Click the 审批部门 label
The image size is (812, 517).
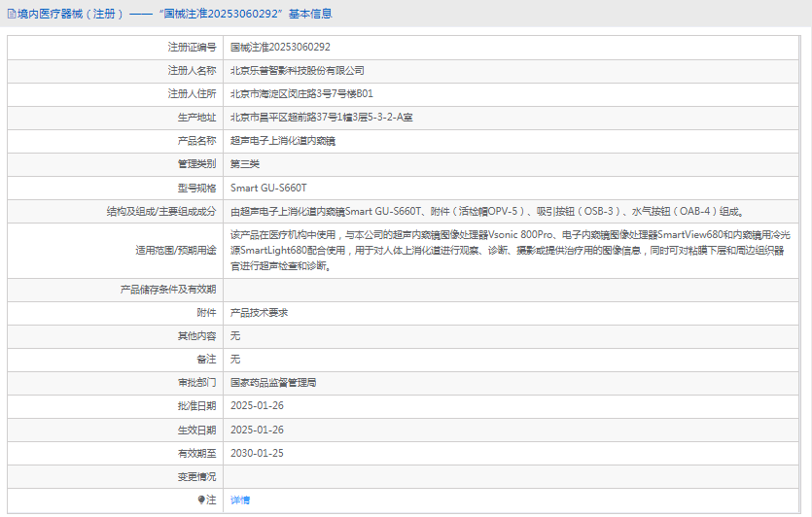pyautogui.click(x=196, y=383)
